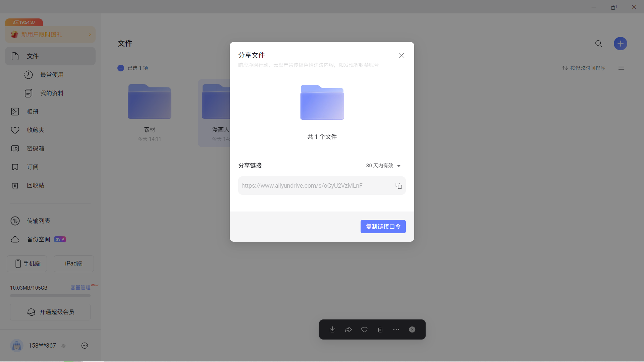
Task: Open the Favorites sidebar item
Action: click(x=35, y=130)
